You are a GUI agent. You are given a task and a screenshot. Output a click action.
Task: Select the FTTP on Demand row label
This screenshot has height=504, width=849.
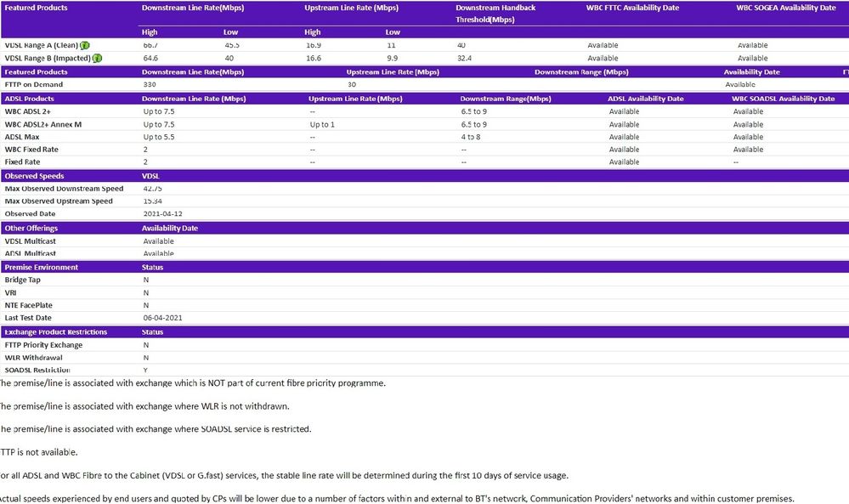click(x=34, y=85)
